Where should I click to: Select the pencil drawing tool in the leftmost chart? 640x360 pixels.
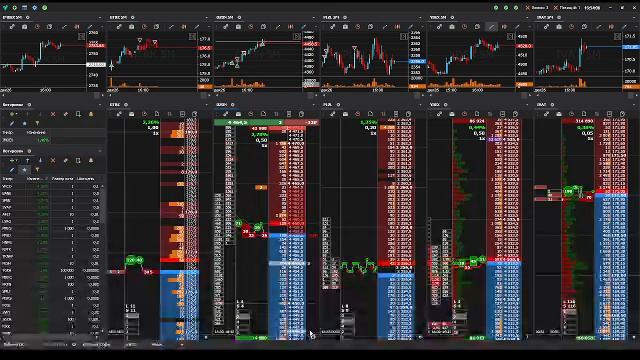(90, 27)
